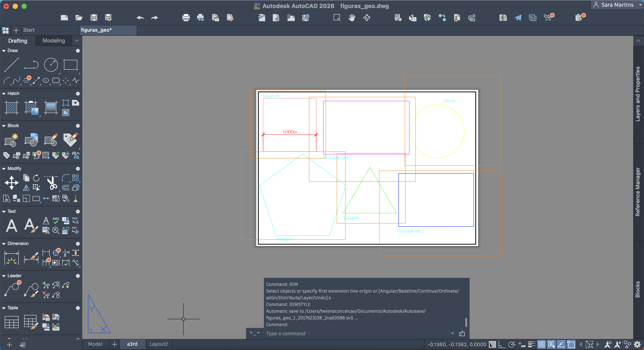Click the Trim scissors tool
The width and height of the screenshot is (644, 350).
click(52, 183)
